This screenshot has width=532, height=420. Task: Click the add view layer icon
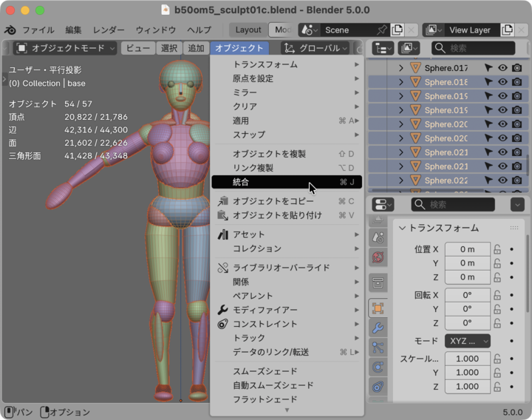tap(507, 30)
